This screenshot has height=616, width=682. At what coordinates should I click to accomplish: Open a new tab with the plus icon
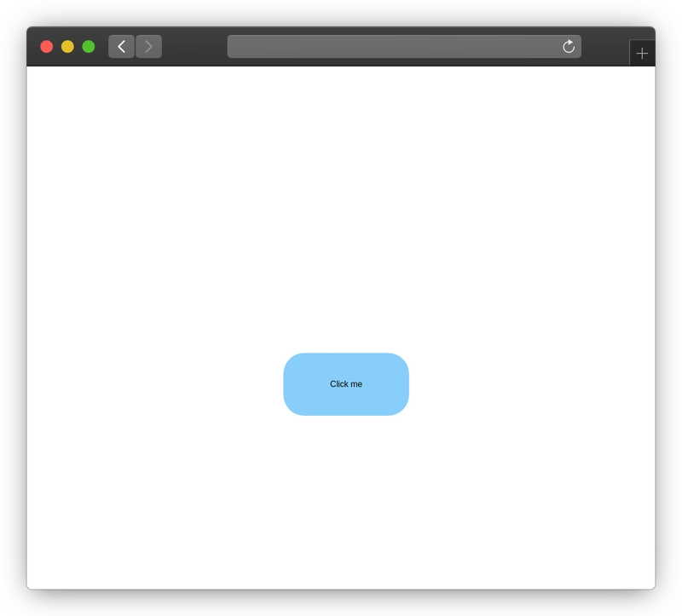tap(642, 52)
